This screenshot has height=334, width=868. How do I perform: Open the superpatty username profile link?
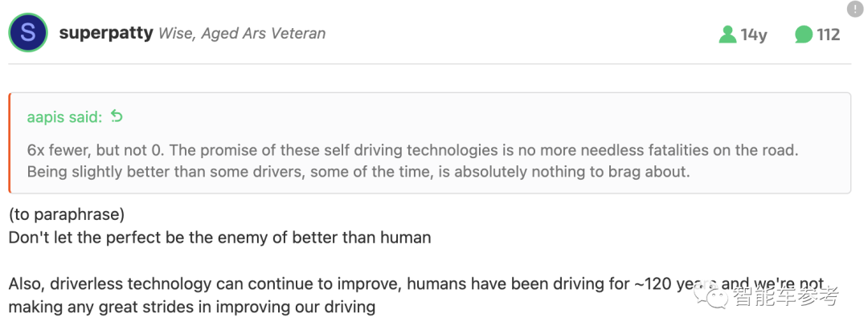tap(106, 33)
